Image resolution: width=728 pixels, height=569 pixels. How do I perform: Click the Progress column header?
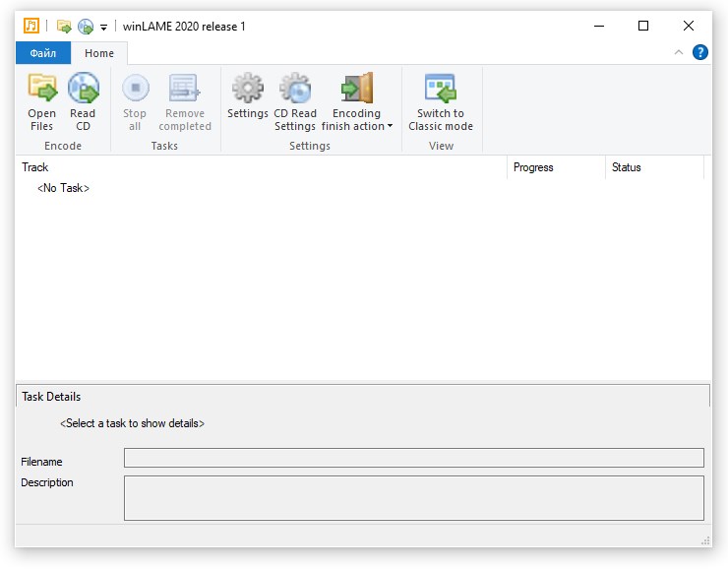[x=557, y=167]
